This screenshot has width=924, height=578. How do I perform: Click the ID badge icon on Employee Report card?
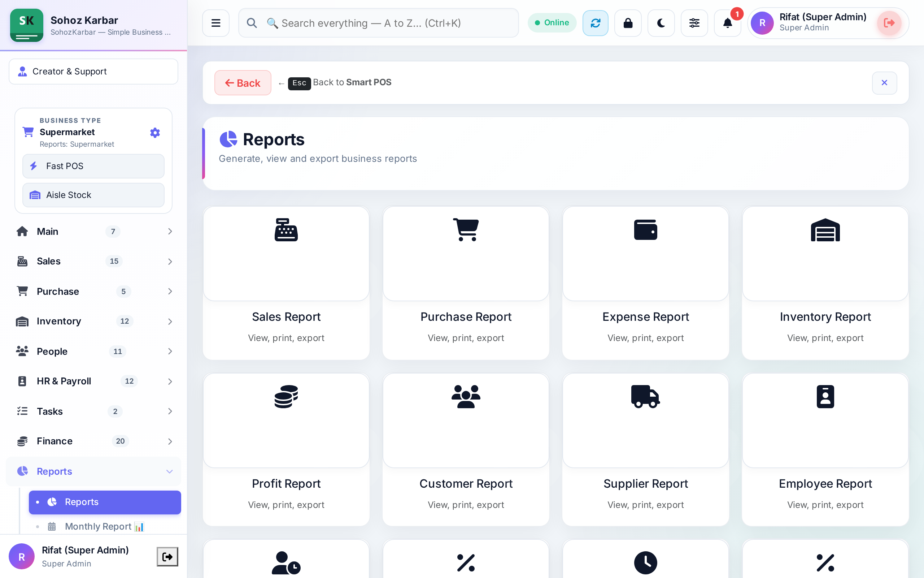coord(825,396)
